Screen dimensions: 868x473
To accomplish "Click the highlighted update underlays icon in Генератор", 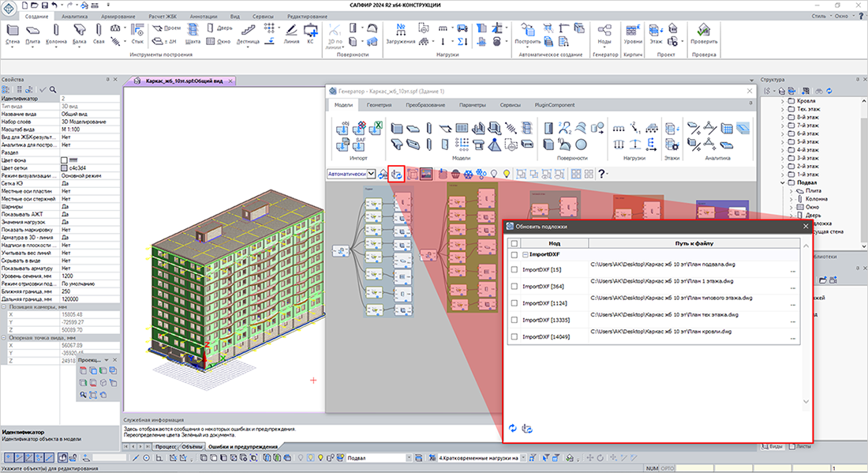I will [x=396, y=174].
